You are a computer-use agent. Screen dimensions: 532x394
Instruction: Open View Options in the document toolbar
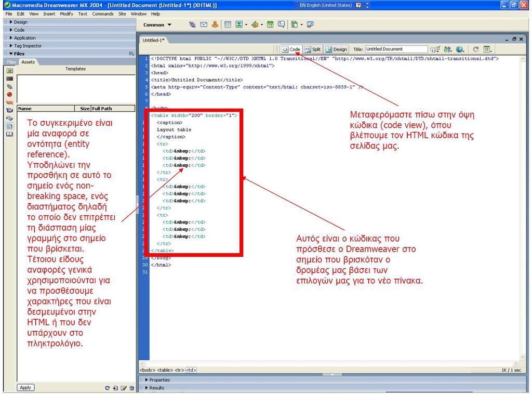pos(487,49)
